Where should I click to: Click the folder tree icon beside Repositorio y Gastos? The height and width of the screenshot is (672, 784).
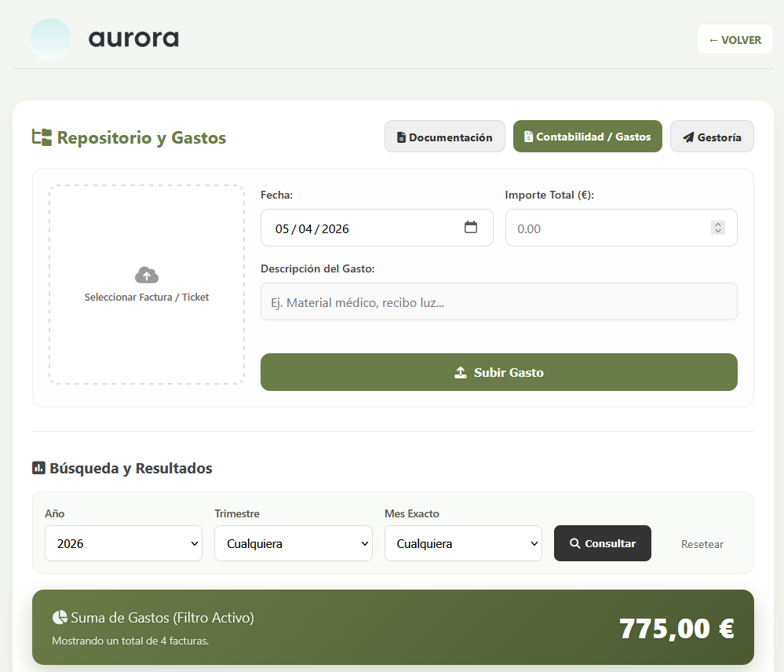click(x=42, y=137)
